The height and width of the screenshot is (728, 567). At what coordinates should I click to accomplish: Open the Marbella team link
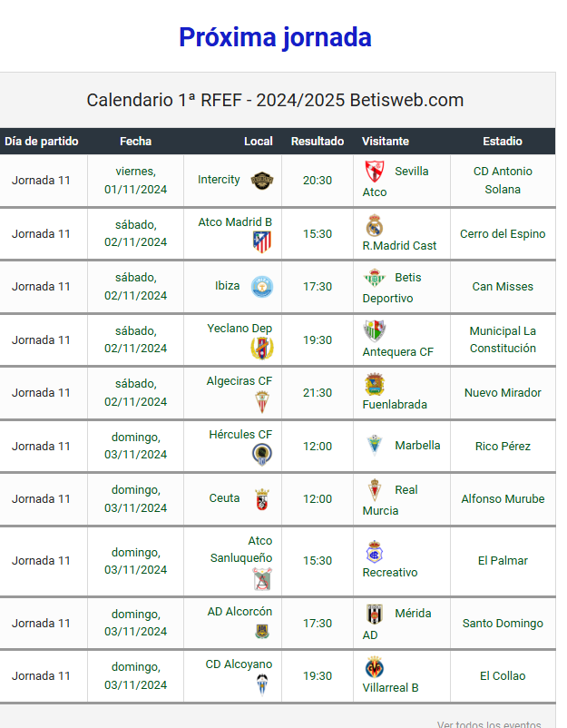click(417, 446)
